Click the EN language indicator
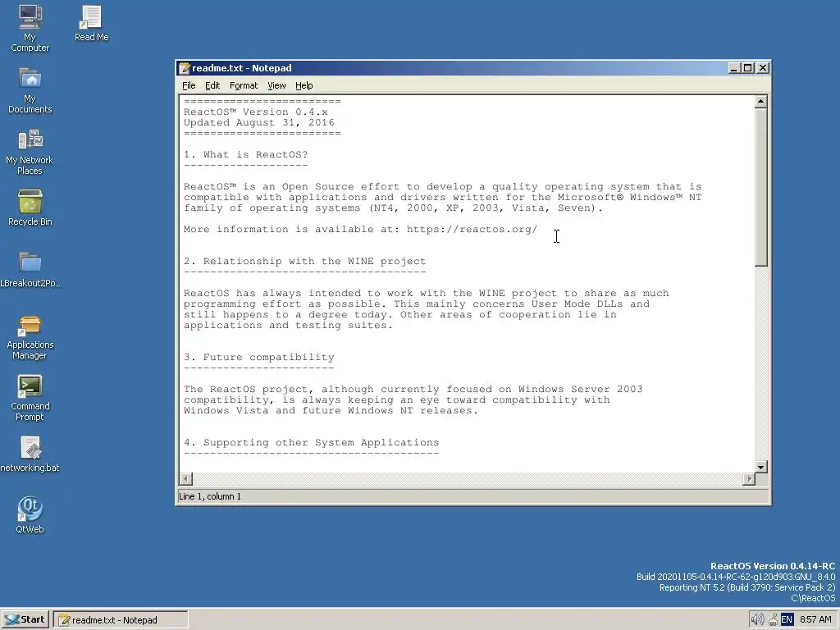Viewport: 840px width, 630px height. pyautogui.click(x=787, y=619)
